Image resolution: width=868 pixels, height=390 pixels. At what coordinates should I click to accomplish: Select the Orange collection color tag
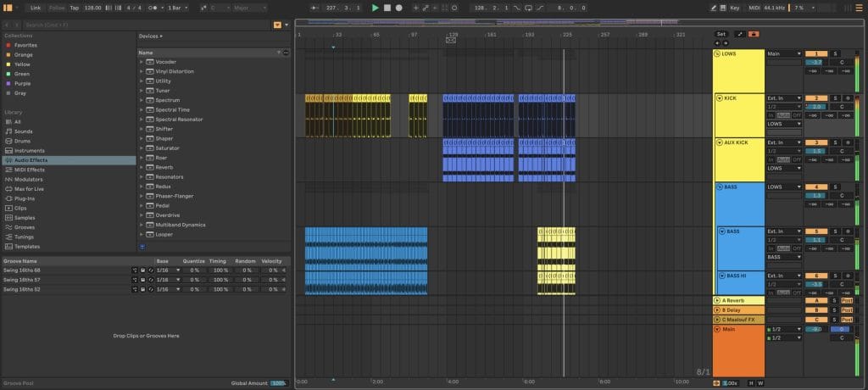point(22,55)
